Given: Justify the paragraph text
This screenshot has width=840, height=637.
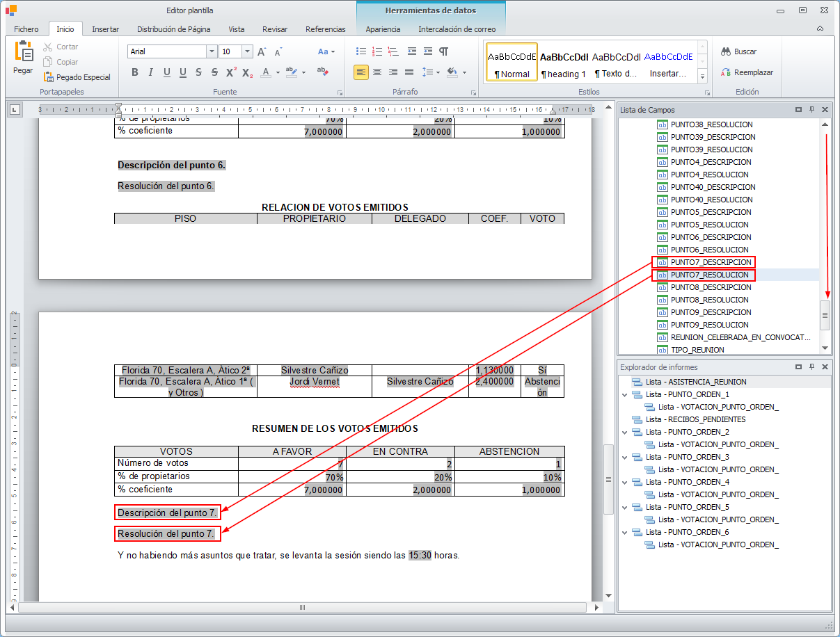Looking at the screenshot, I should [x=409, y=72].
